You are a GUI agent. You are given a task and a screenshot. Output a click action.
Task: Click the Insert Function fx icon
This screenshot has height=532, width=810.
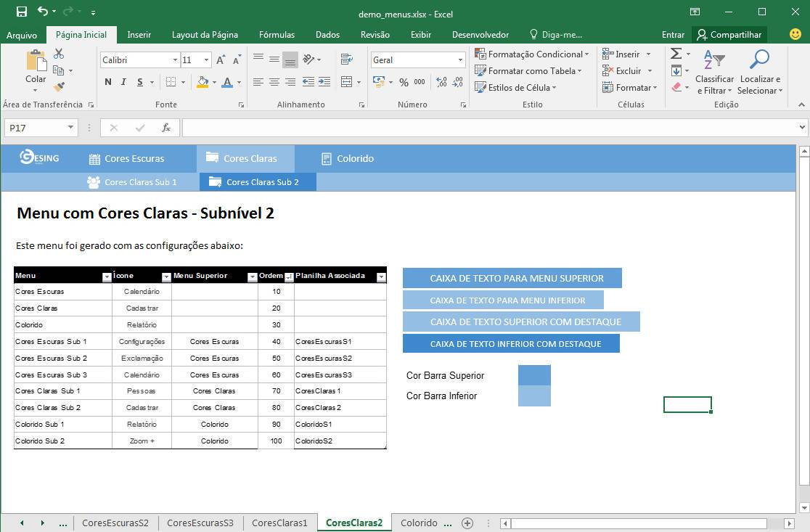click(166, 128)
